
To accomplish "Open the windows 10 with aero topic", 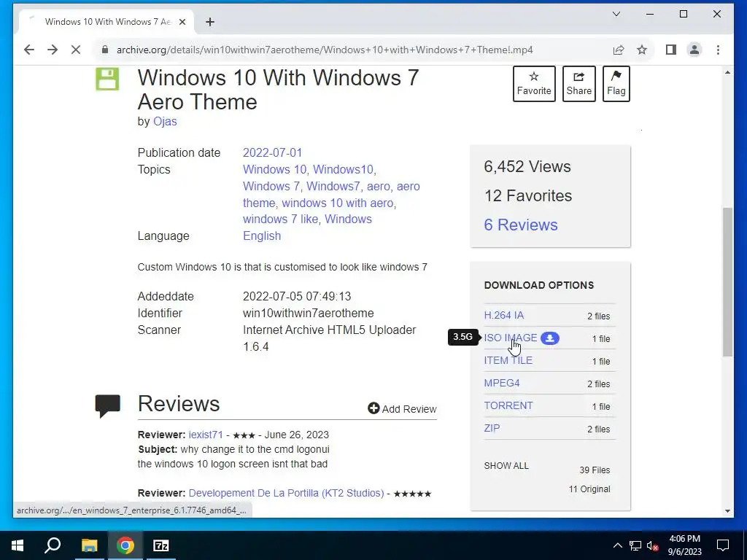I will click(337, 203).
